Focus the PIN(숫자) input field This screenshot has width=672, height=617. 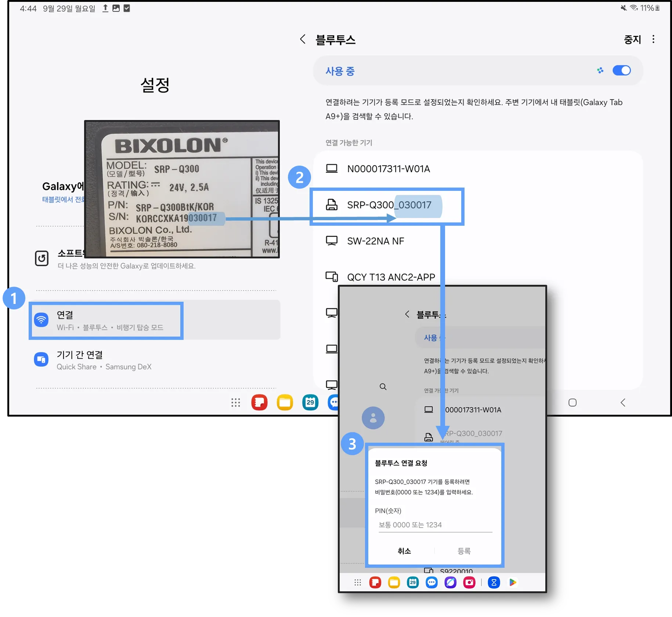pos(435,525)
